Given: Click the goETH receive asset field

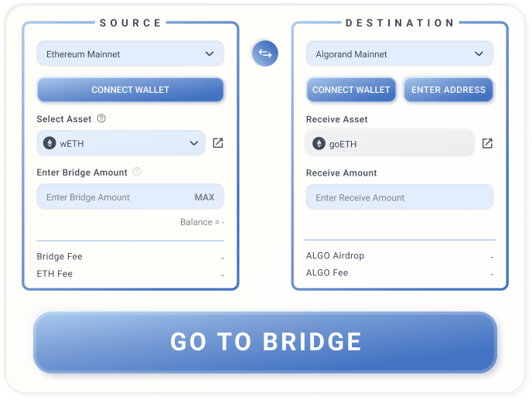Looking at the screenshot, I should (390, 144).
